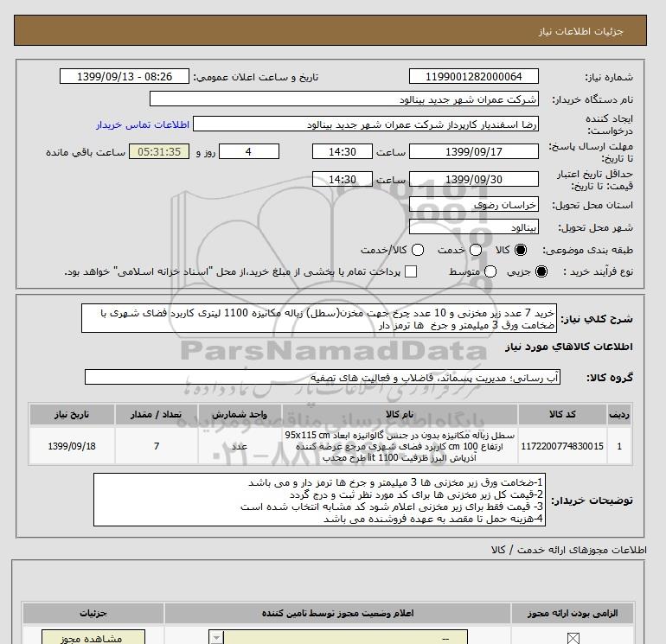This screenshot has width=666, height=644.
Task: Click the جزئیات column header in license table
Action: click(93, 614)
